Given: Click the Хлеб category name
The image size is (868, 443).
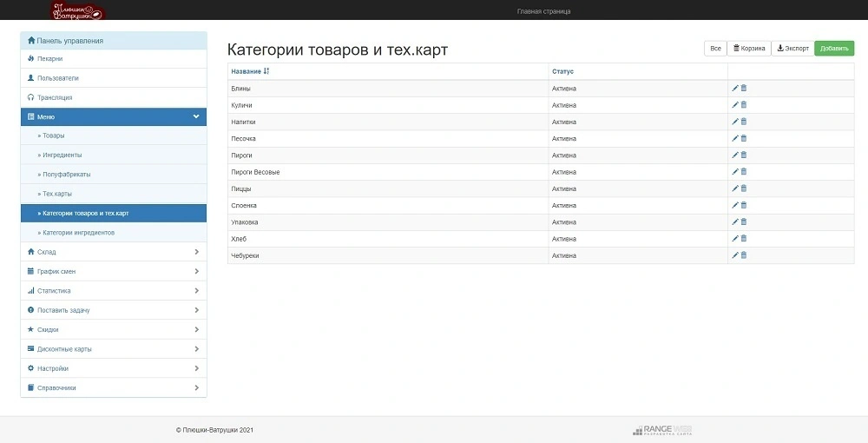Looking at the screenshot, I should coord(239,239).
